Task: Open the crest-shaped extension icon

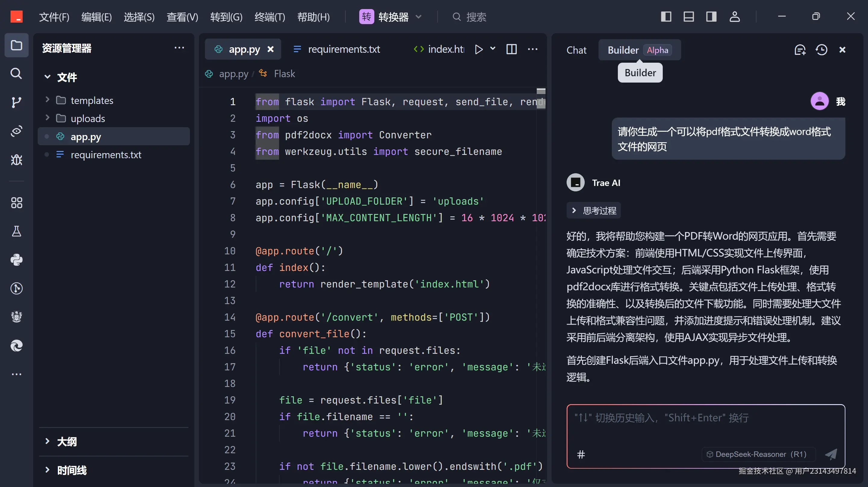Action: [x=16, y=317]
